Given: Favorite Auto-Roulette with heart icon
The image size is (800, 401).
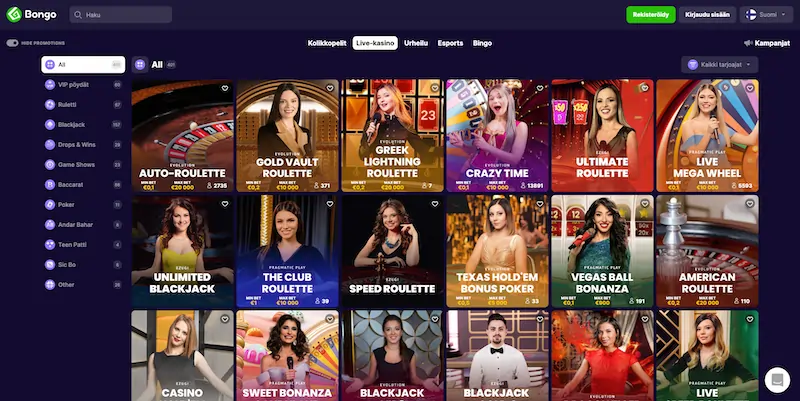Looking at the screenshot, I should [x=225, y=88].
